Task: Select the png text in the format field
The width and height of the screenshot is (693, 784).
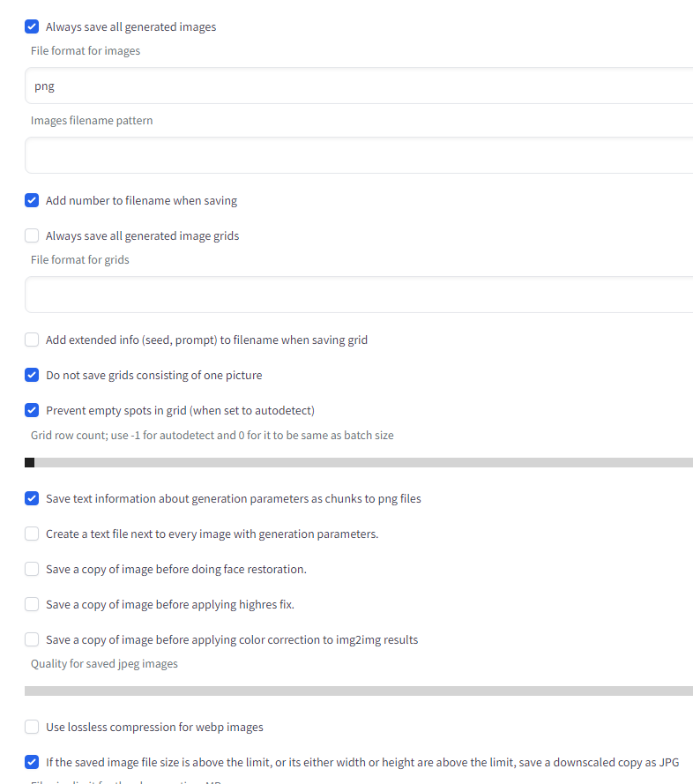Action: (44, 86)
